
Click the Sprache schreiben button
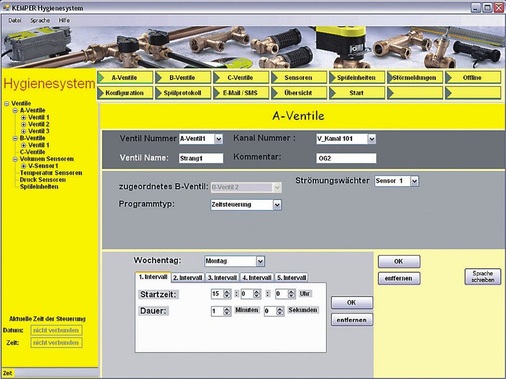(x=483, y=277)
